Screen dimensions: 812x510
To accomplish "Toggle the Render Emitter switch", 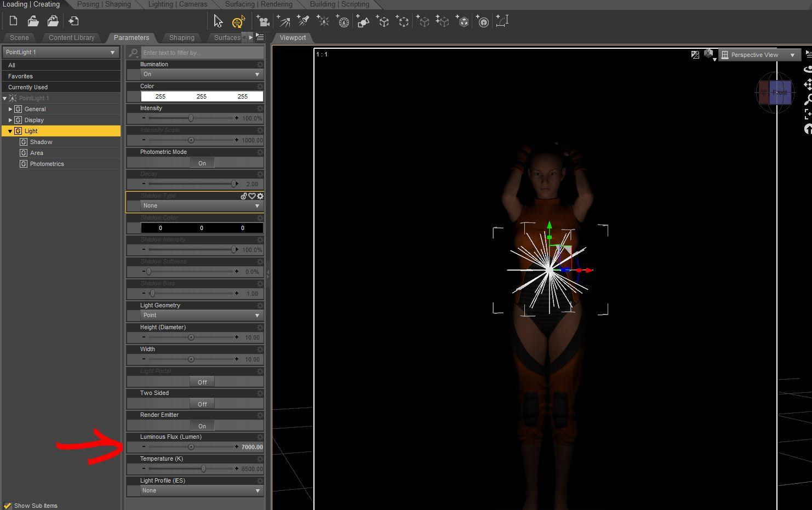I will (202, 426).
